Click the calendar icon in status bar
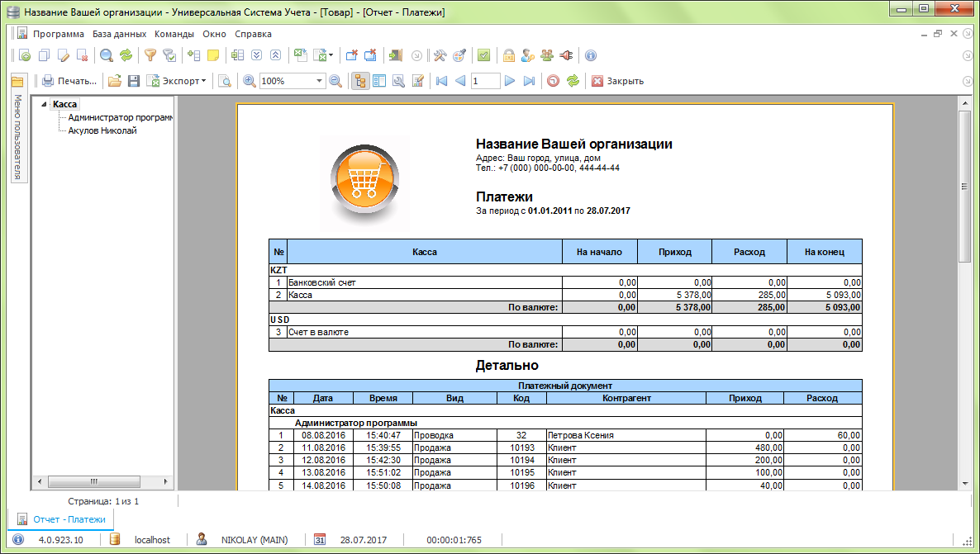Screen dimensions: 980x554 [320, 539]
